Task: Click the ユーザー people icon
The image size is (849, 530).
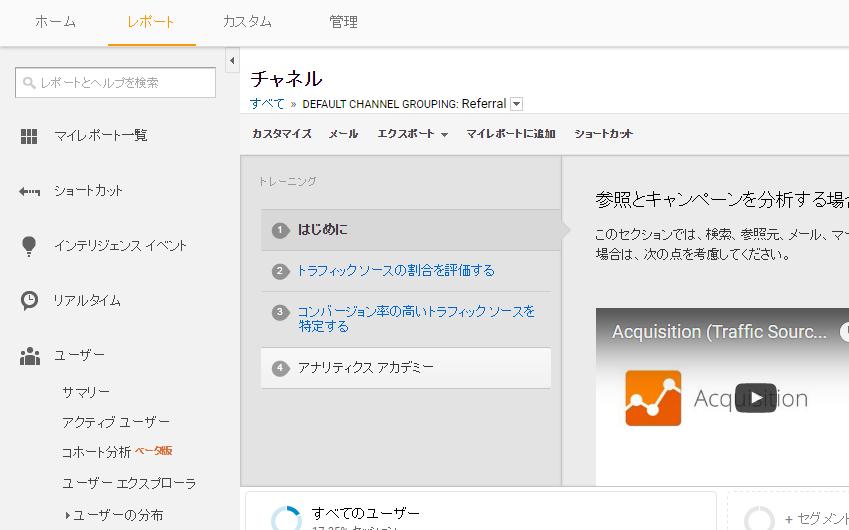Action: (x=30, y=356)
